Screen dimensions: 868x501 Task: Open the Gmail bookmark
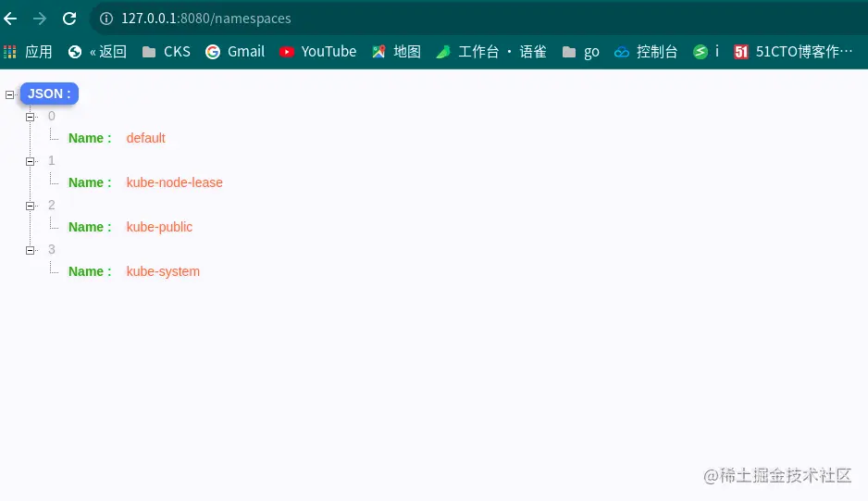(235, 52)
